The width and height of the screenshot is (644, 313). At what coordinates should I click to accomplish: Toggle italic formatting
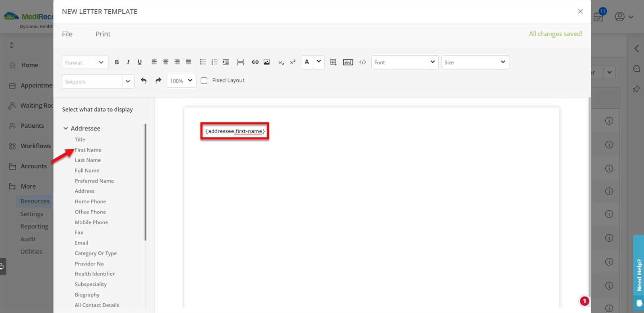click(x=128, y=62)
